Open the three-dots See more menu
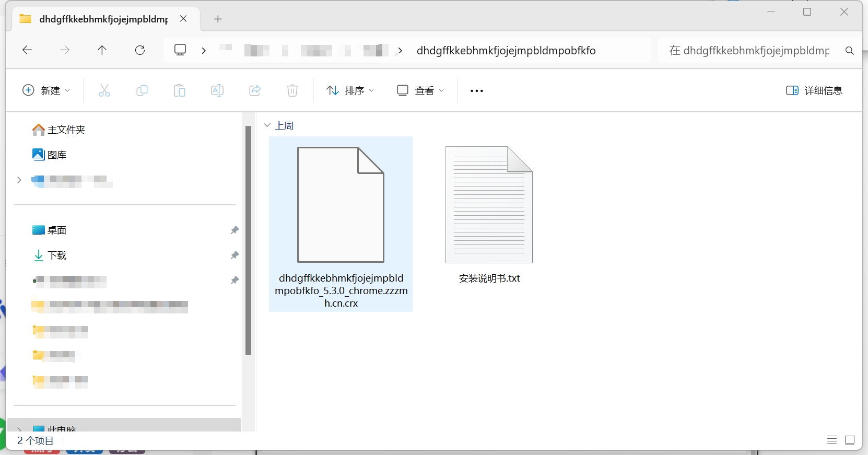This screenshot has width=868, height=455. tap(477, 90)
